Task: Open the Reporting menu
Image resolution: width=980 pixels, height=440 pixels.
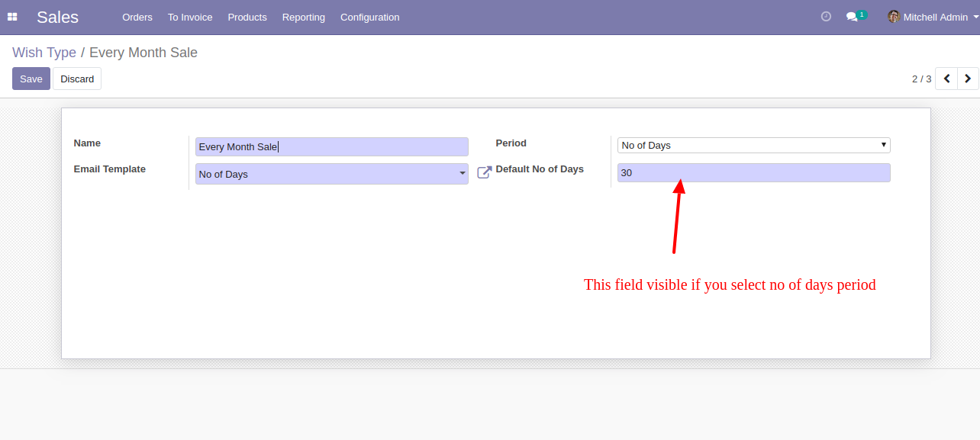Action: (x=304, y=17)
